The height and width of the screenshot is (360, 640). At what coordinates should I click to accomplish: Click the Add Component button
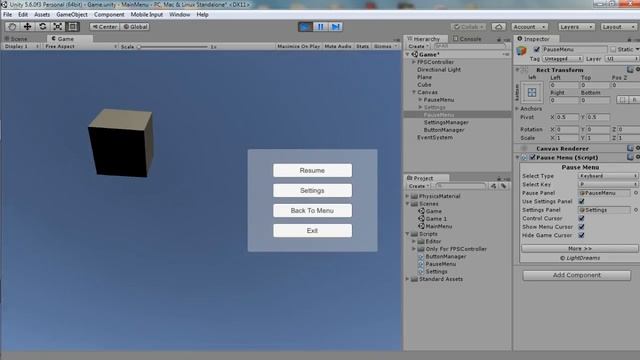pos(577,275)
